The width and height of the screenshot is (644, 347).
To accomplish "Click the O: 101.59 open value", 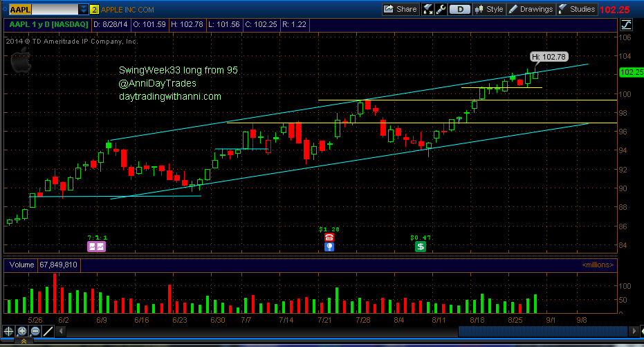I will (149, 25).
